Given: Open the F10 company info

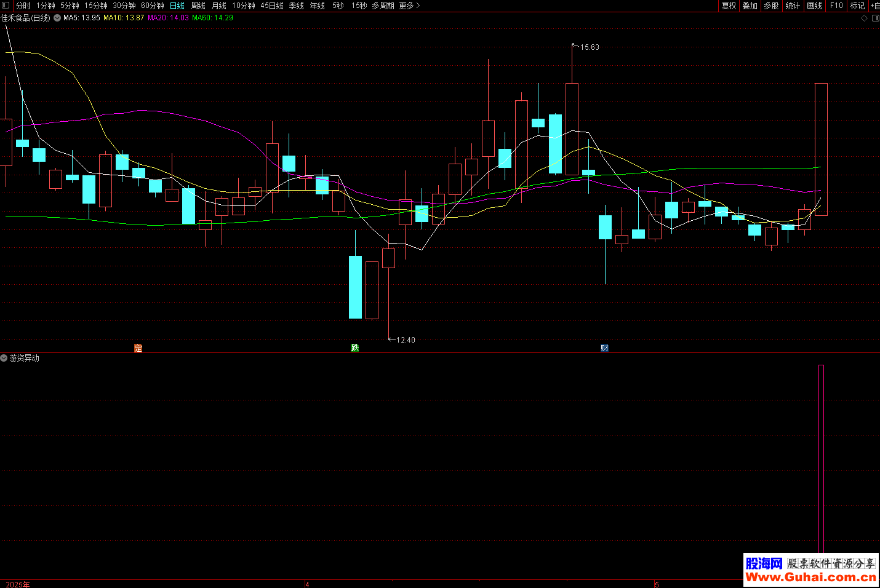Looking at the screenshot, I should pos(836,6).
